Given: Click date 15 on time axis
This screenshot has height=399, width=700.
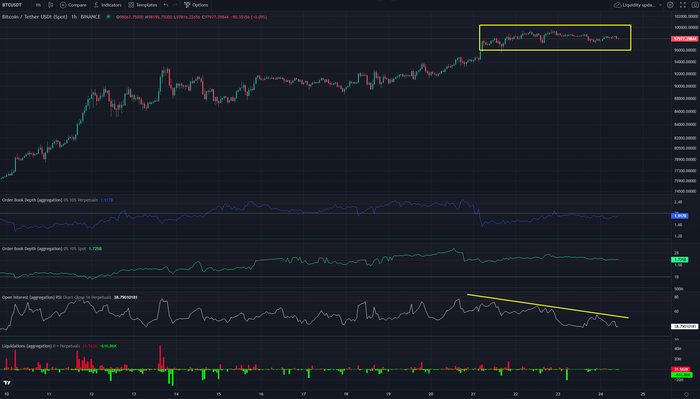Looking at the screenshot, I should (x=219, y=394).
